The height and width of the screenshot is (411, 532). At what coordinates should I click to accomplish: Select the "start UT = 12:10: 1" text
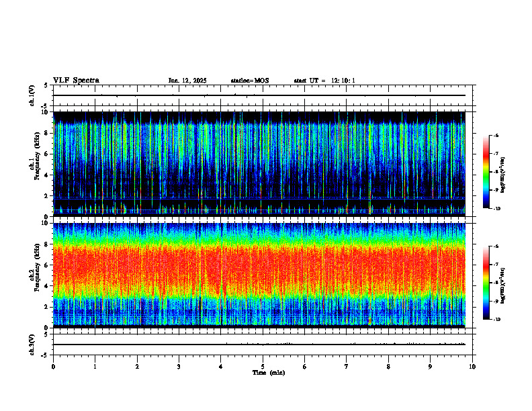point(324,81)
